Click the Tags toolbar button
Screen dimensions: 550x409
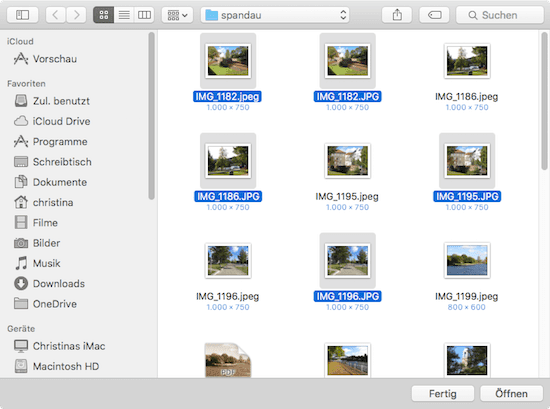point(435,15)
